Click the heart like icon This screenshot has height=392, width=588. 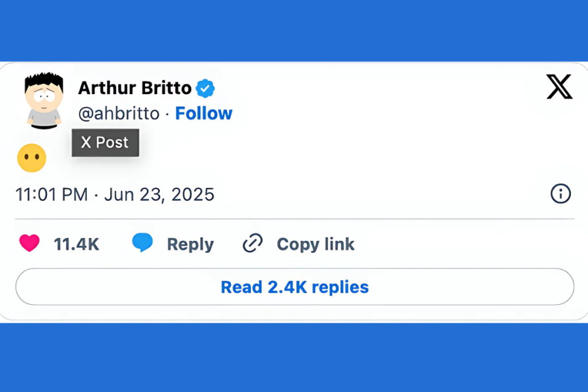[29, 243]
